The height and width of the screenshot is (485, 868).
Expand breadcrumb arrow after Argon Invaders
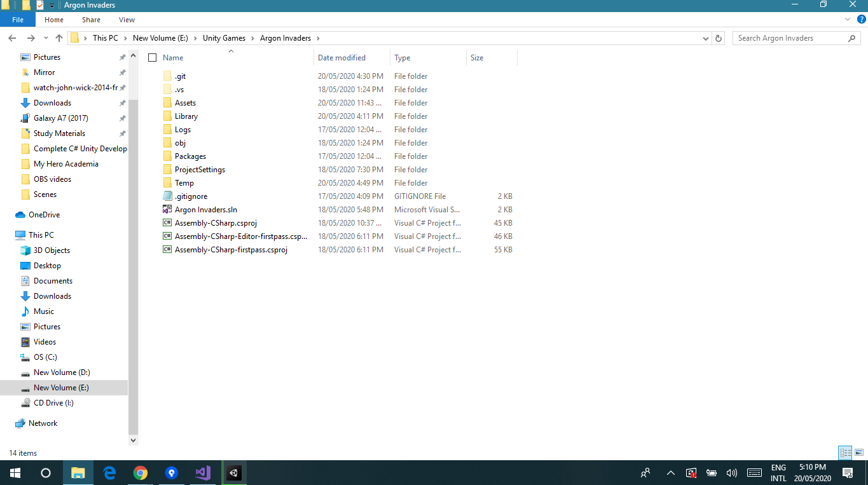coord(318,38)
